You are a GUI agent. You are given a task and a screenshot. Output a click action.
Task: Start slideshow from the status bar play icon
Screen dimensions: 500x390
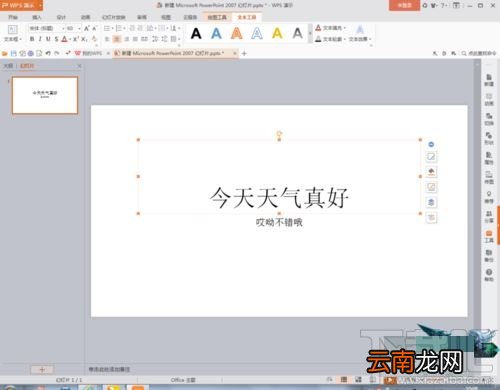pyautogui.click(x=389, y=380)
